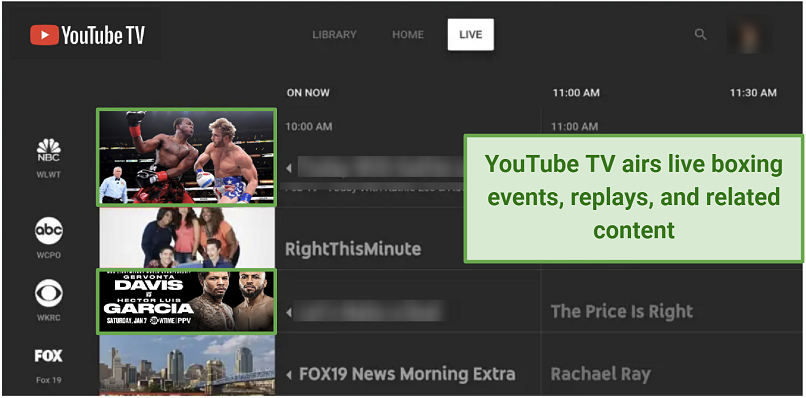This screenshot has height=398, width=806.
Task: Click the 10:00 AM start time on NBC row
Action: pos(308,126)
